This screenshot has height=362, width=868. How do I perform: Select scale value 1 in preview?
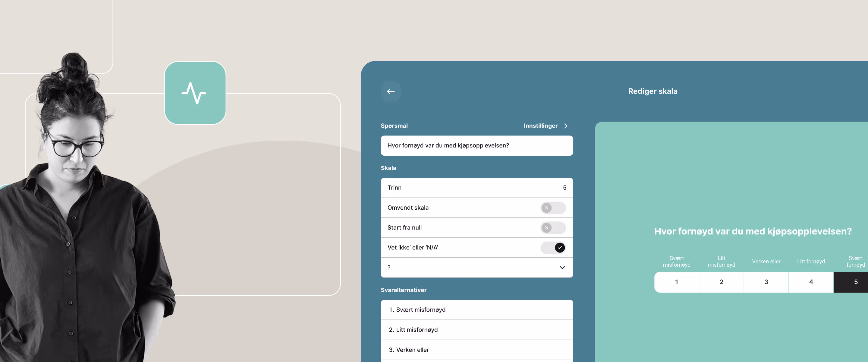676,282
